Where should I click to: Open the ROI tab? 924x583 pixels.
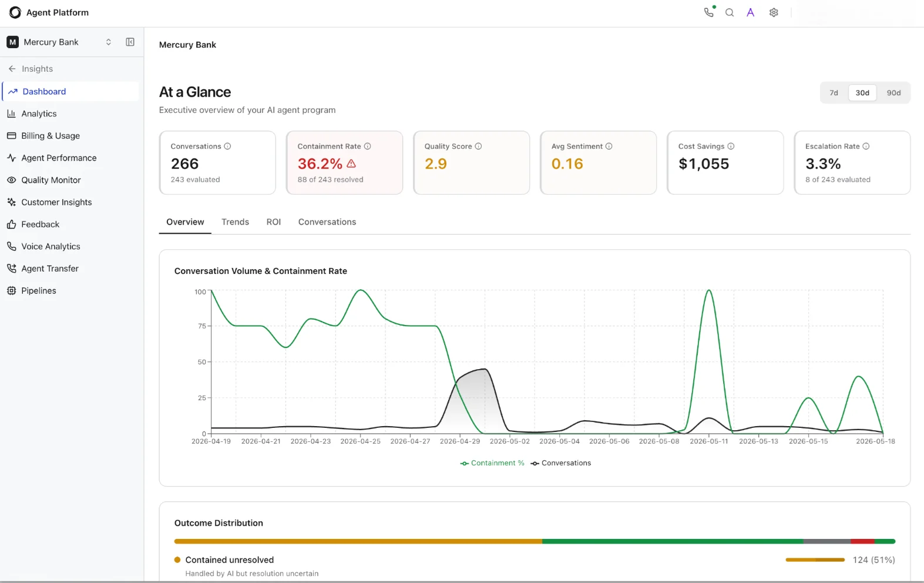(274, 222)
